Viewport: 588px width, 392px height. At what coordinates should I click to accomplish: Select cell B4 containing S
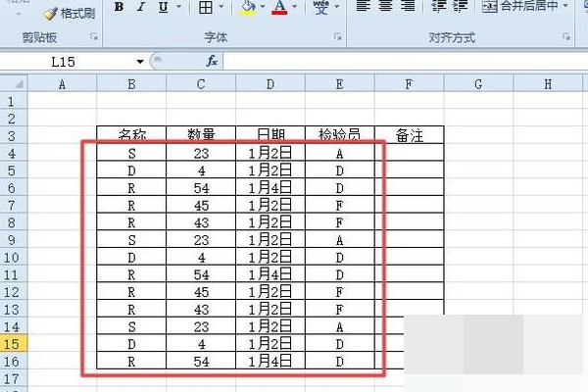click(131, 153)
